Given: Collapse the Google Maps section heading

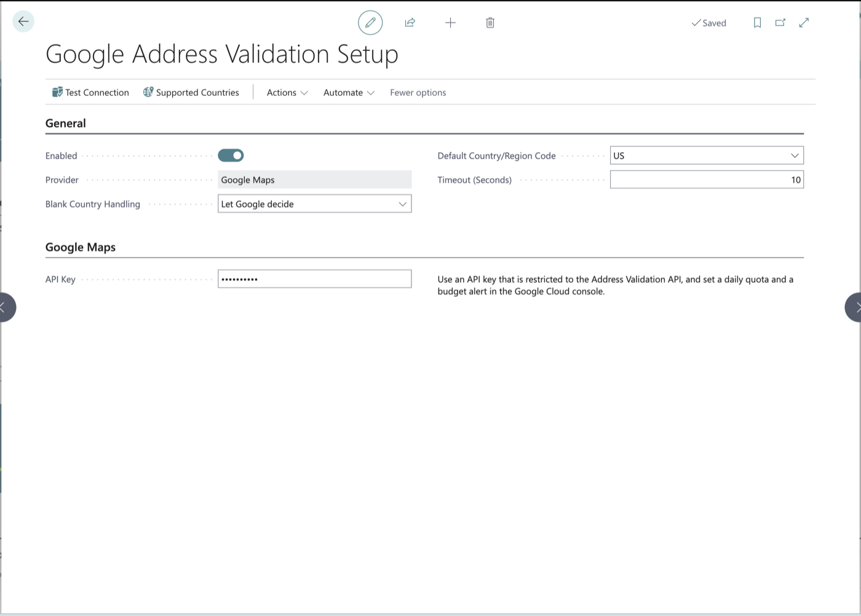Looking at the screenshot, I should [x=81, y=247].
